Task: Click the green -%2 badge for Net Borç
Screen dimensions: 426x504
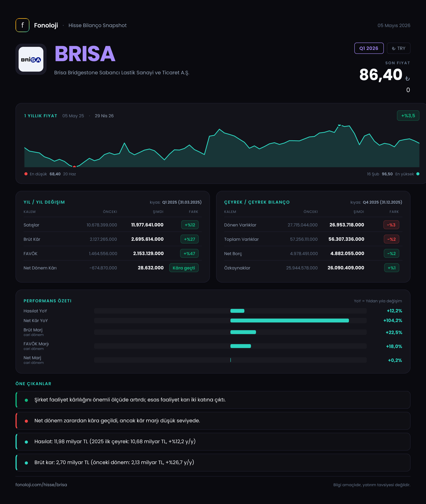Action: point(392,253)
